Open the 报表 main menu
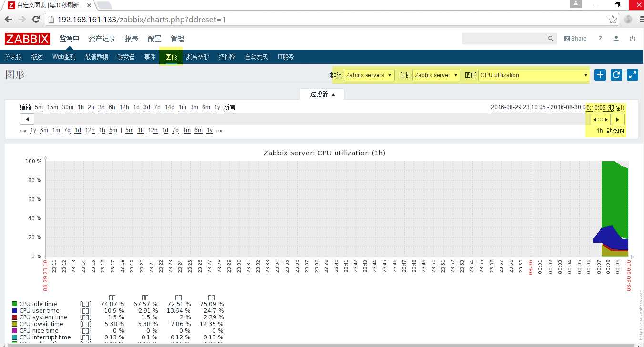 132,39
